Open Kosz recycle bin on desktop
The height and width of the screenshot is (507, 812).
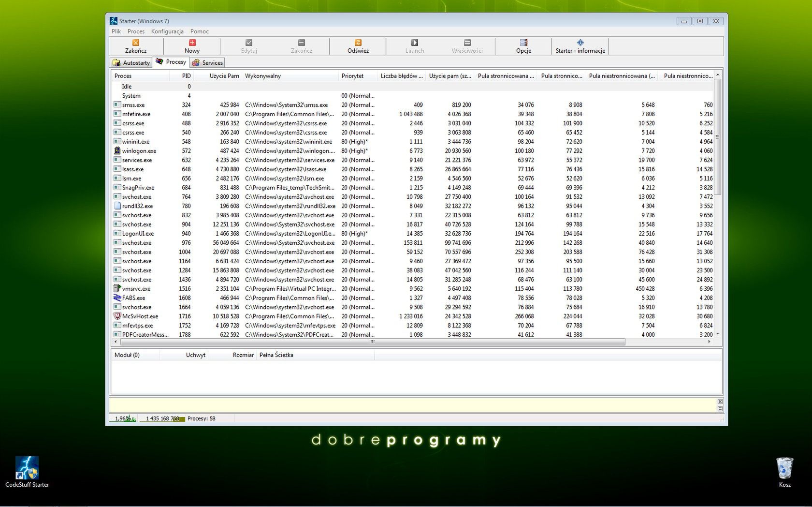784,472
